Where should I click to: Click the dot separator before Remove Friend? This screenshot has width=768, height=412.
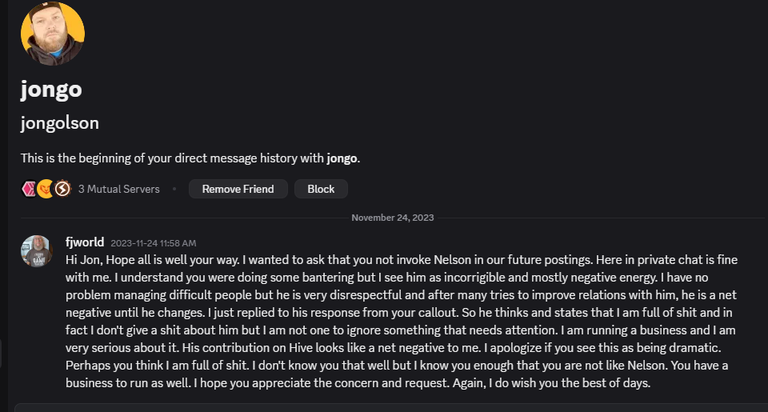(x=174, y=189)
